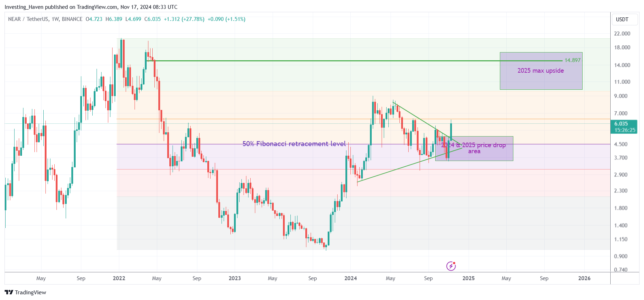
Task: Click the NEAR / TetherUS symbol title
Action: click(x=45, y=19)
